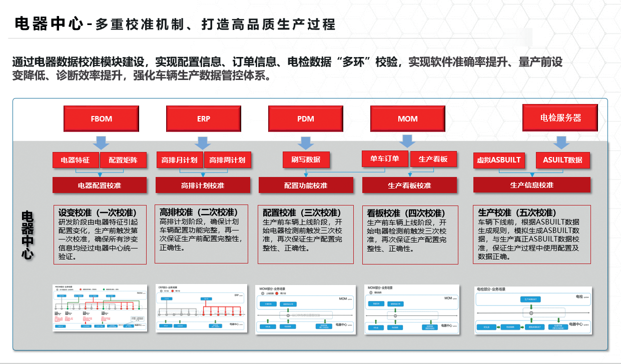The height and width of the screenshot is (364, 621).
Task: Click the blue down arrow below PDM
Action: tap(305, 142)
